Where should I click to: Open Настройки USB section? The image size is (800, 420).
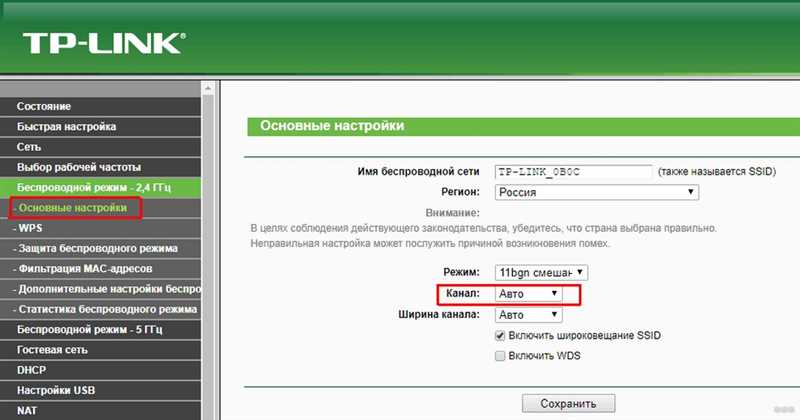click(101, 390)
